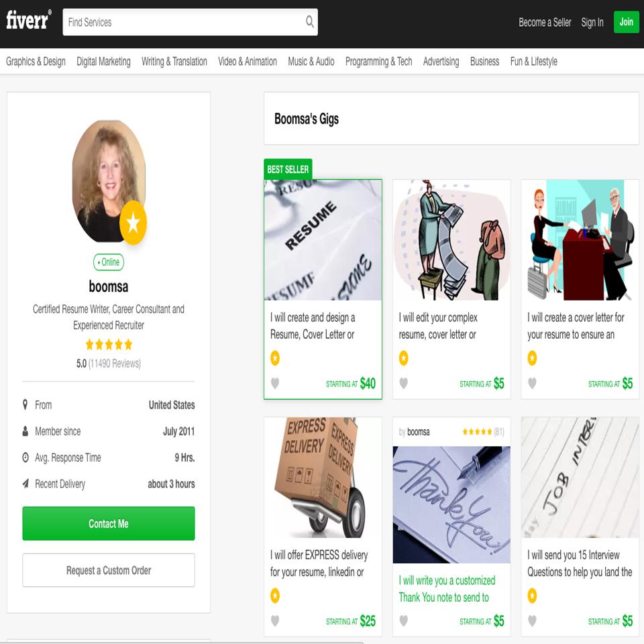
Task: Click the search magnifier icon
Action: tap(309, 22)
